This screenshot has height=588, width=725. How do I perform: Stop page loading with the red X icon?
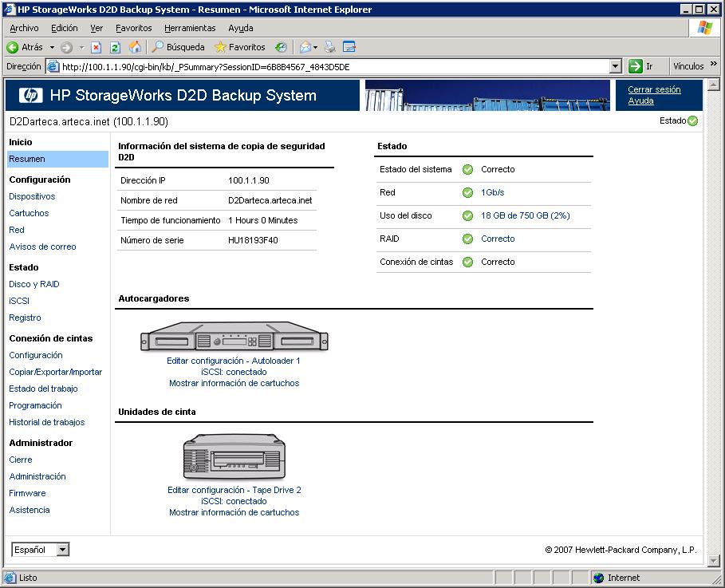[96, 47]
